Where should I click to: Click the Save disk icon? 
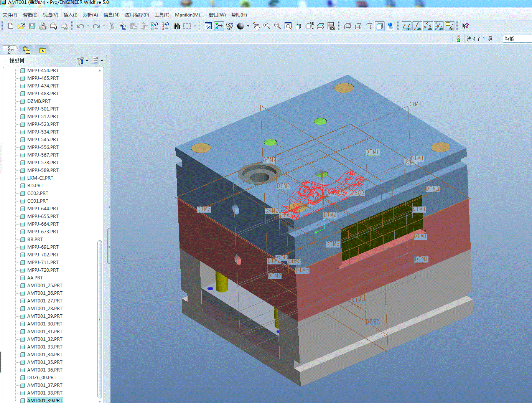32,26
